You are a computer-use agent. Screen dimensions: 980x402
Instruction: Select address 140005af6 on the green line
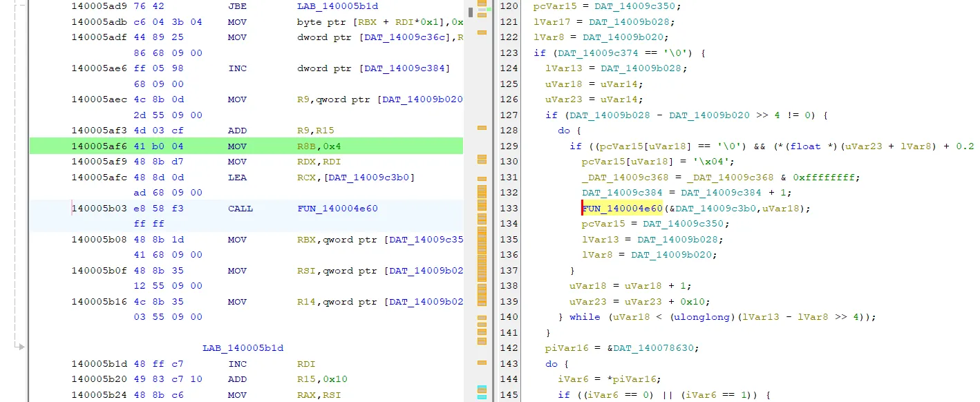pos(99,146)
